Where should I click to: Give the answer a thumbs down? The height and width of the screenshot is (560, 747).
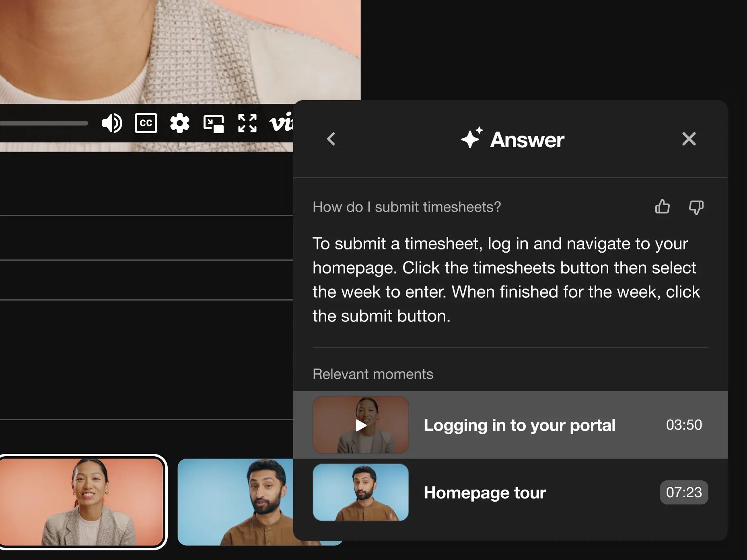(696, 208)
